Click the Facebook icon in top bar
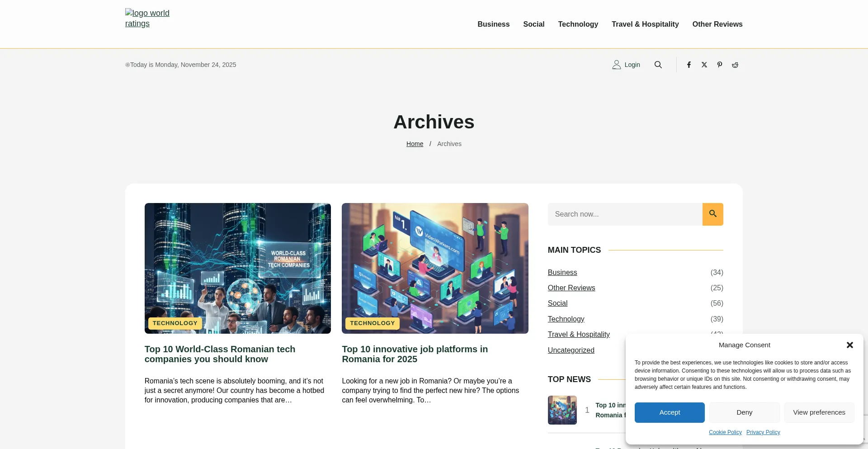This screenshot has width=868, height=449. [x=689, y=65]
